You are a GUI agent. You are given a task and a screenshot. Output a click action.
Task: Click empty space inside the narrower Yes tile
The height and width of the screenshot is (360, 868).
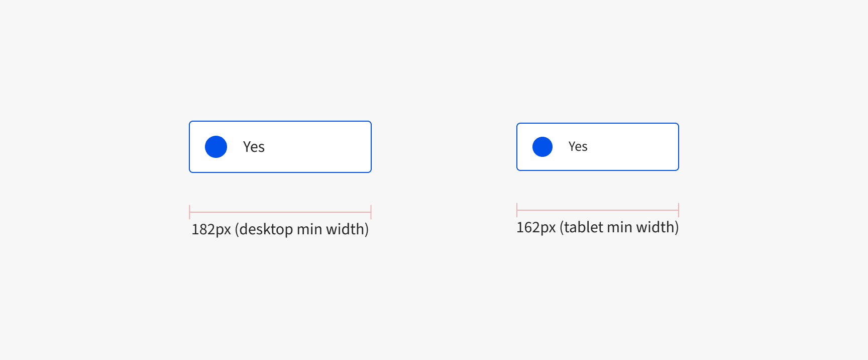coord(633,147)
